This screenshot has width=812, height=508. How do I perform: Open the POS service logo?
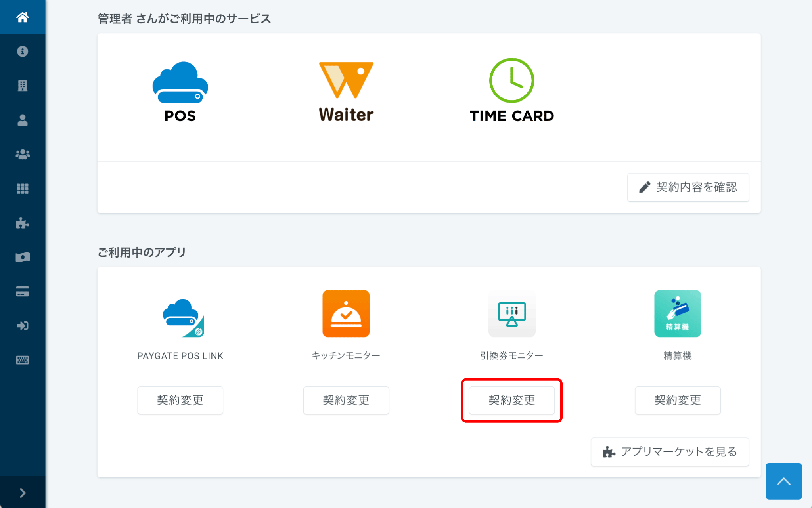pos(180,92)
